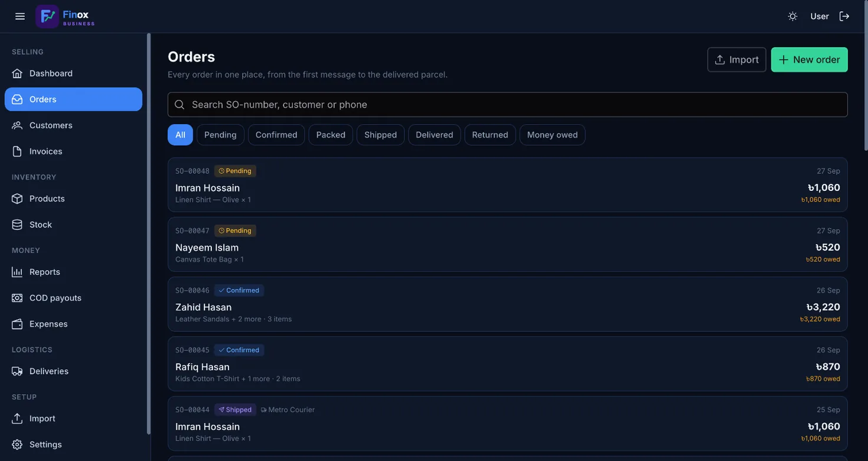The image size is (868, 461).
Task: Show Returned orders
Action: 490,135
